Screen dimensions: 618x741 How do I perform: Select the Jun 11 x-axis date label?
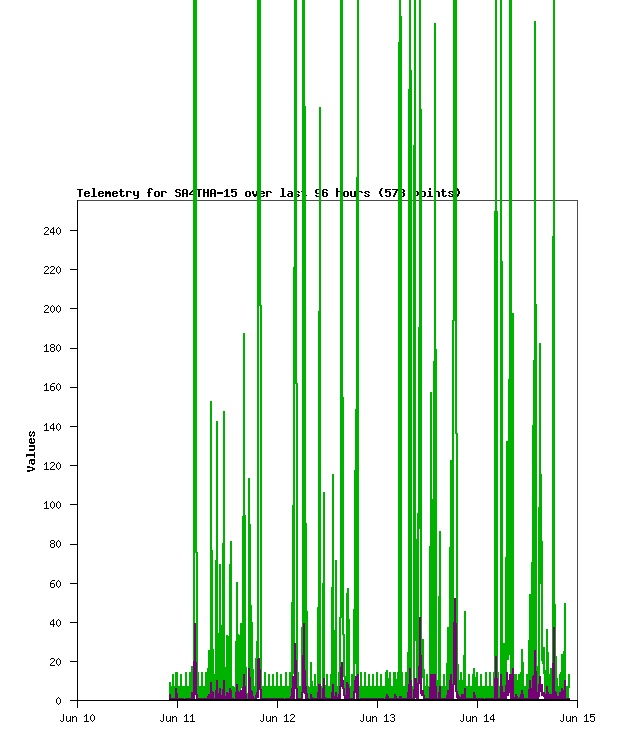pos(177,717)
